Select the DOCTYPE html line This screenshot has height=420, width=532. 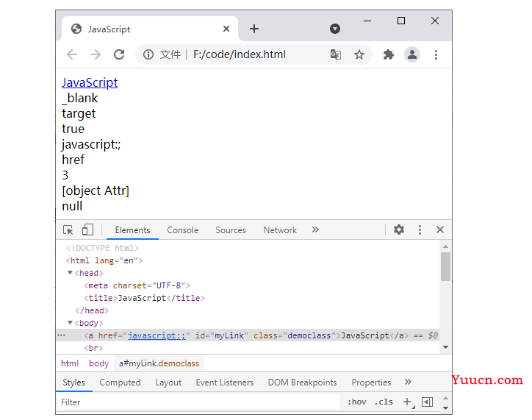pos(102,248)
